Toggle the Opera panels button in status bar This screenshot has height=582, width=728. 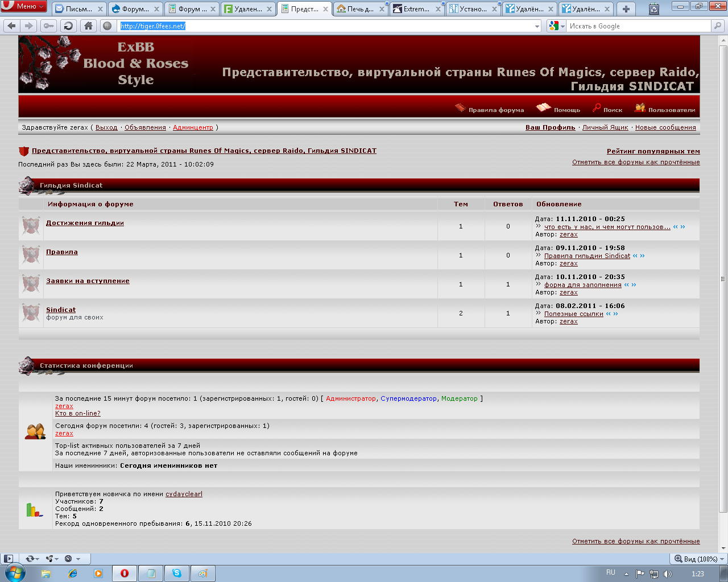(8, 559)
